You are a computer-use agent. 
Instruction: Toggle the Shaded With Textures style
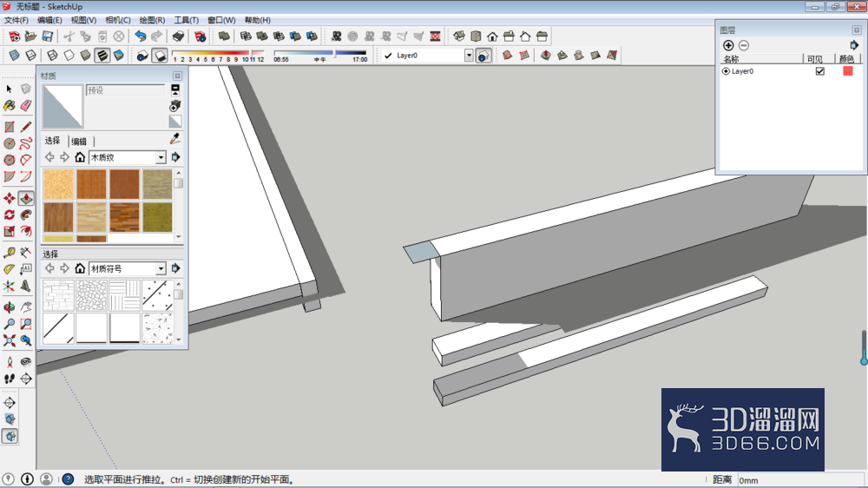pyautogui.click(x=102, y=56)
